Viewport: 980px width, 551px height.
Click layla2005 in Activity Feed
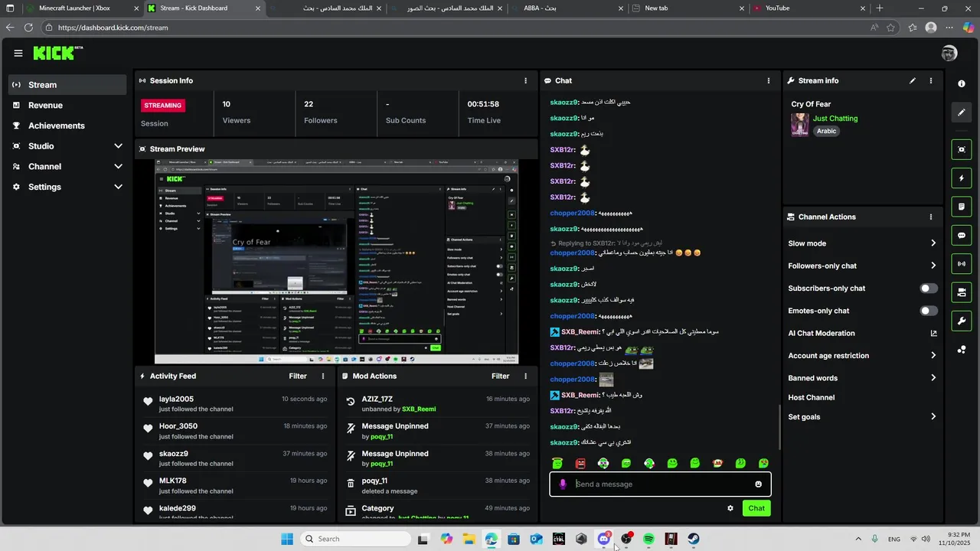176,399
